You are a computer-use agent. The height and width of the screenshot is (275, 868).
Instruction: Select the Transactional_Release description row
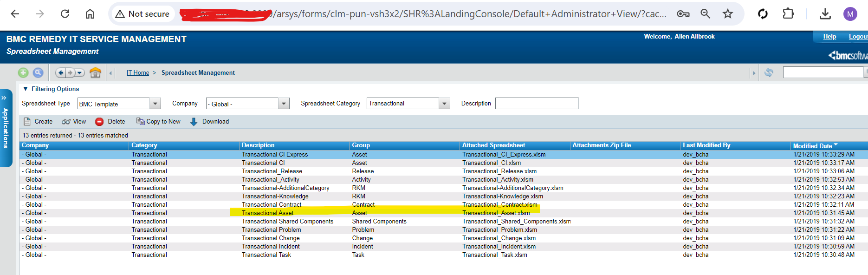point(444,171)
